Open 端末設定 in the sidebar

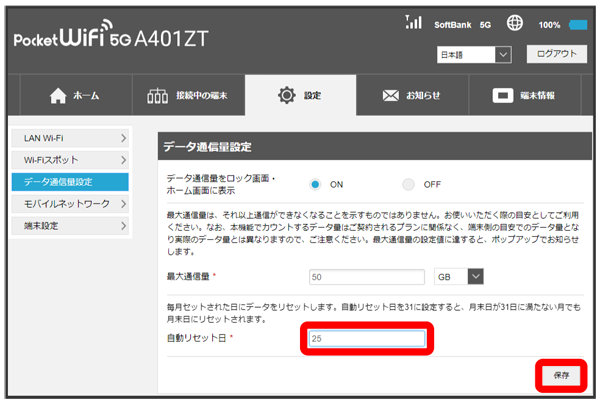click(70, 226)
